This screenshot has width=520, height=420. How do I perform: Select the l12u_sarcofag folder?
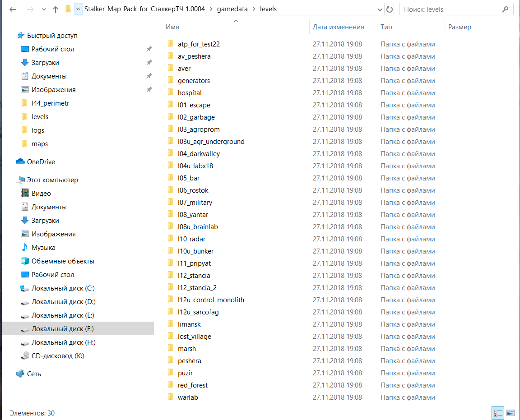[x=198, y=312]
